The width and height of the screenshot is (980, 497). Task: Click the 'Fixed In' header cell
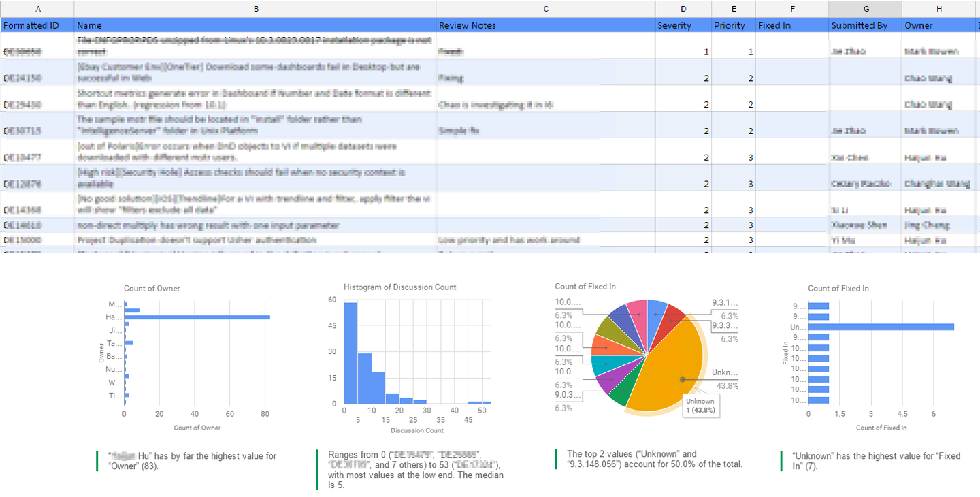pos(792,25)
